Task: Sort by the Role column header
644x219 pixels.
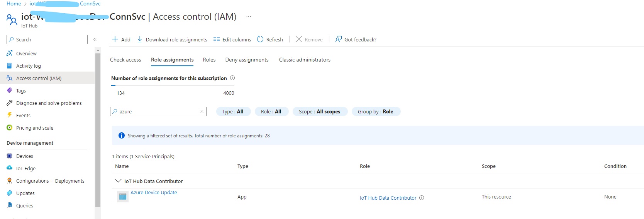Action: click(x=365, y=166)
